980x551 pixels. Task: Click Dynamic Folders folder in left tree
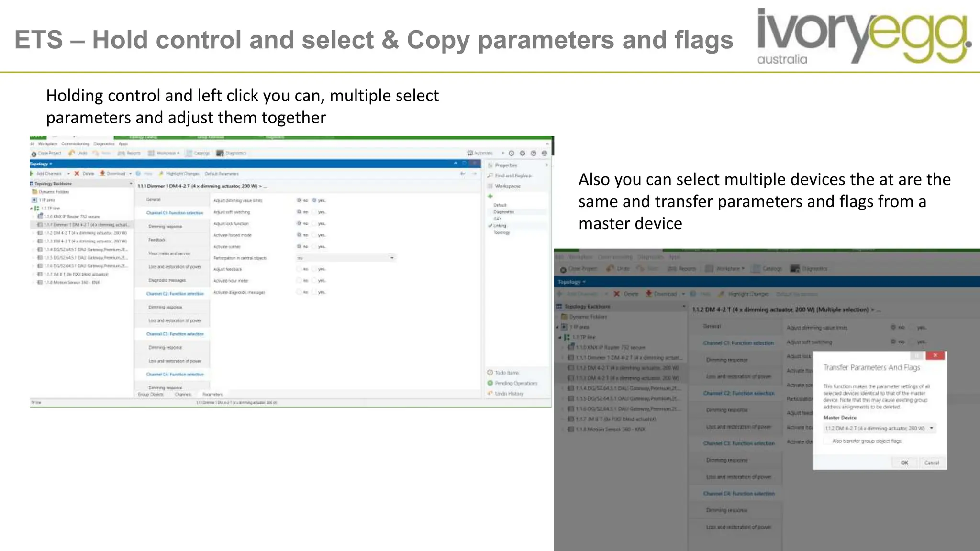(51, 192)
